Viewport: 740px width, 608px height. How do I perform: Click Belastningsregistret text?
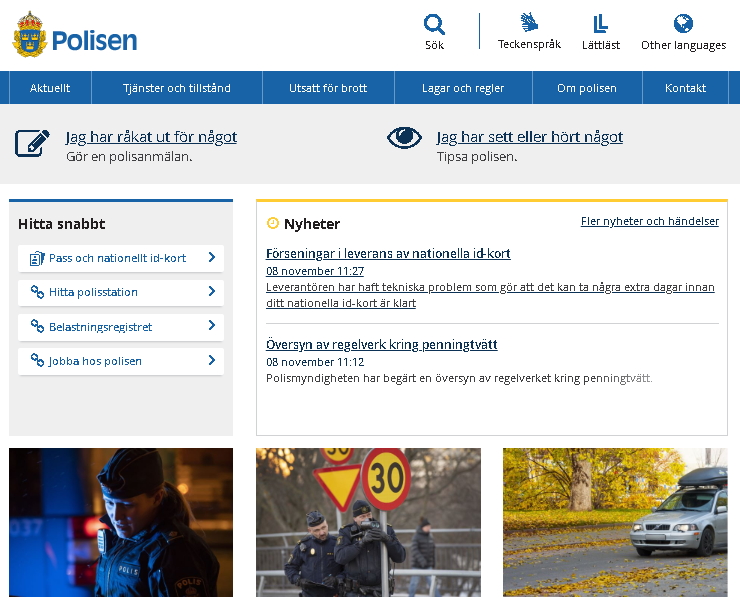pos(101,327)
